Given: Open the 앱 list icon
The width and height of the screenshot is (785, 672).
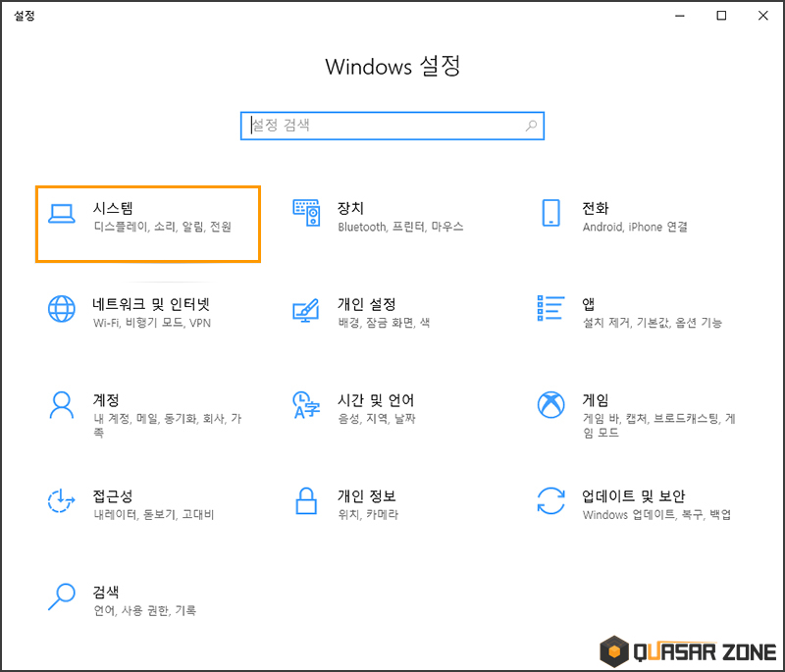Looking at the screenshot, I should pos(550,308).
